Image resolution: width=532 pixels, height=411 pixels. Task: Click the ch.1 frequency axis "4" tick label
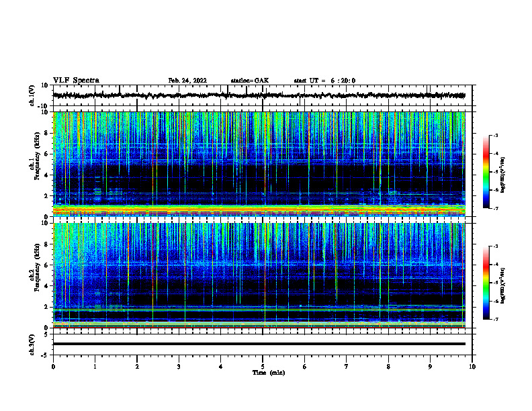tap(46, 175)
